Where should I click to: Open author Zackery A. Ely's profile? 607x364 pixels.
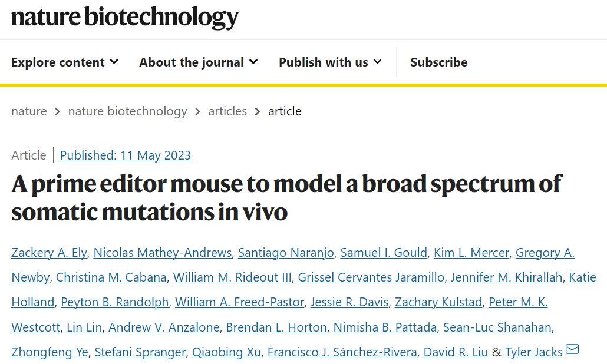click(49, 253)
